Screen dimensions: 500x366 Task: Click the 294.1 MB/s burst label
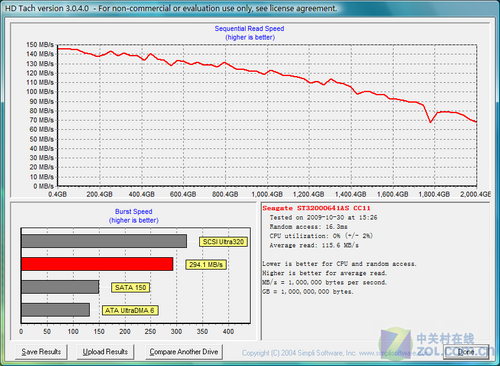point(206,265)
